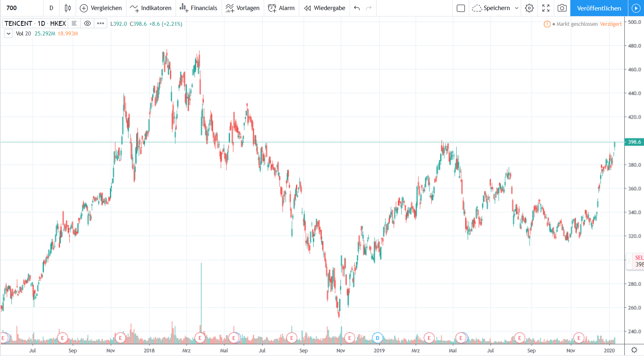Screen dimensions: 644x356
Task: Open the Financials menu
Action: [198, 8]
